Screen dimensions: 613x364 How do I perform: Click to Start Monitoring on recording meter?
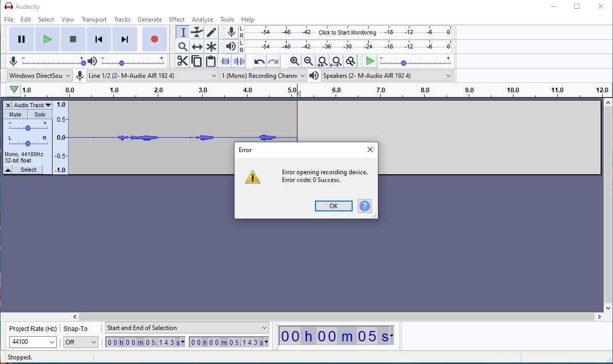[x=347, y=32]
